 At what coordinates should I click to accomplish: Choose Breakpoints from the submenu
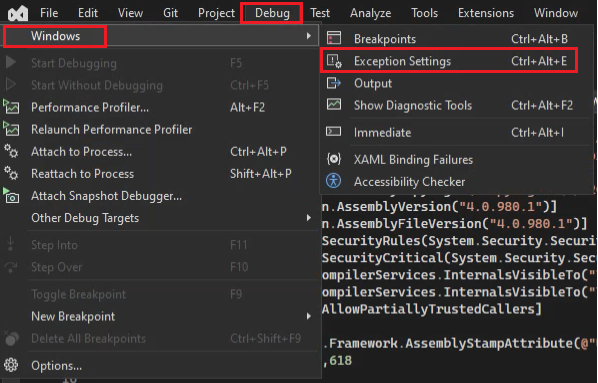coord(456,39)
